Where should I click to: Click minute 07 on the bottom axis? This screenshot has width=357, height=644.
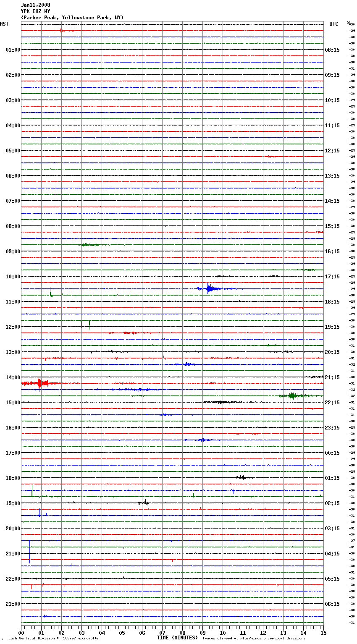click(x=162, y=632)
